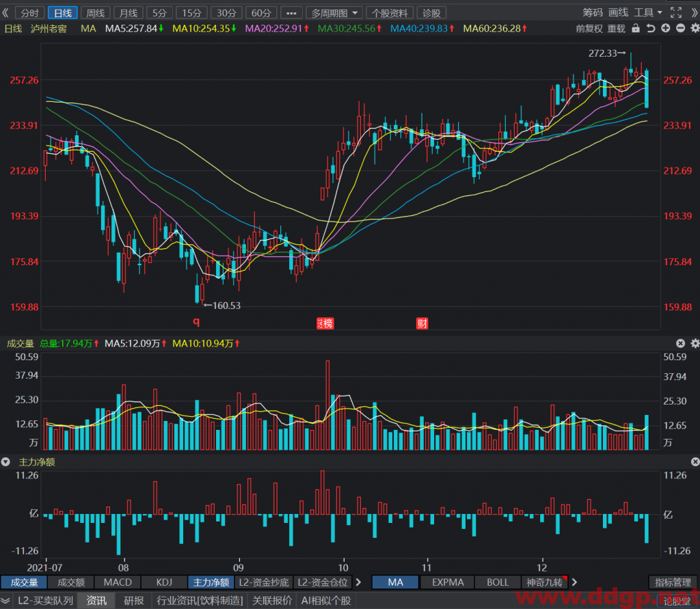The height and width of the screenshot is (609, 700).
Task: Click the red q marker on chart
Action: (x=196, y=321)
